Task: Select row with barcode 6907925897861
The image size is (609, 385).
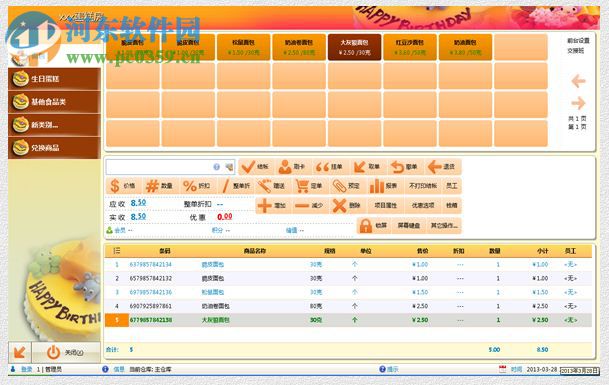Action: [x=348, y=306]
